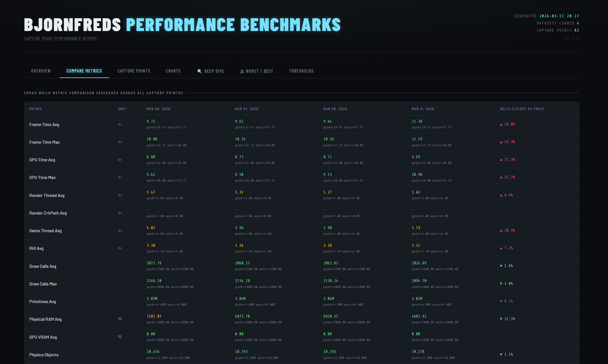The image size is (608, 364).
Task: Expand the Frame Time Avg metric row
Action: click(44, 124)
